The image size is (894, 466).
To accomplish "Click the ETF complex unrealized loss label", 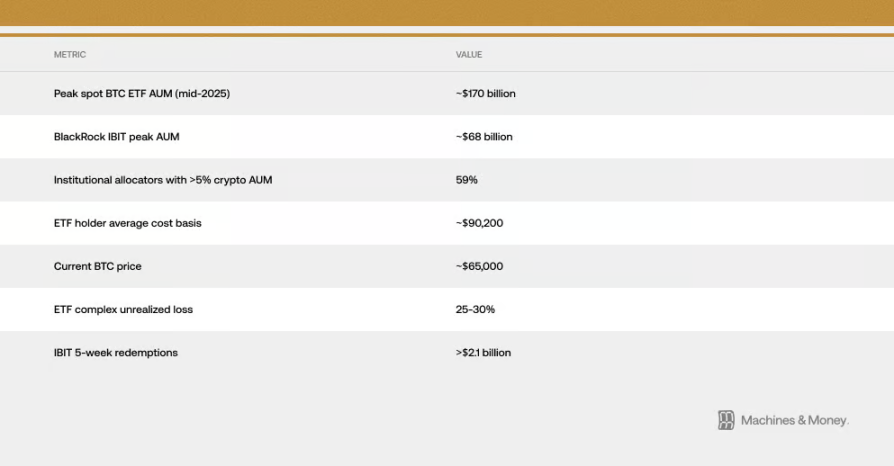I will coord(123,309).
